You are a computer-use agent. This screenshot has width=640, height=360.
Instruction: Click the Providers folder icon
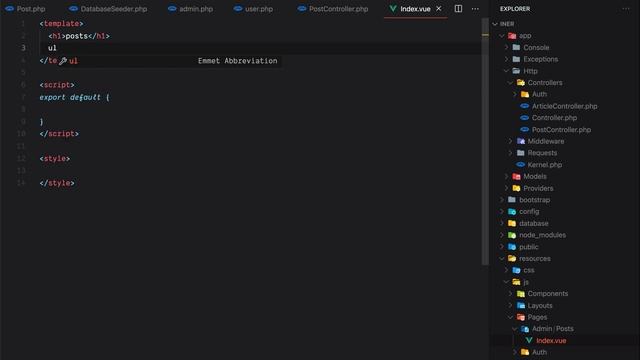point(516,188)
